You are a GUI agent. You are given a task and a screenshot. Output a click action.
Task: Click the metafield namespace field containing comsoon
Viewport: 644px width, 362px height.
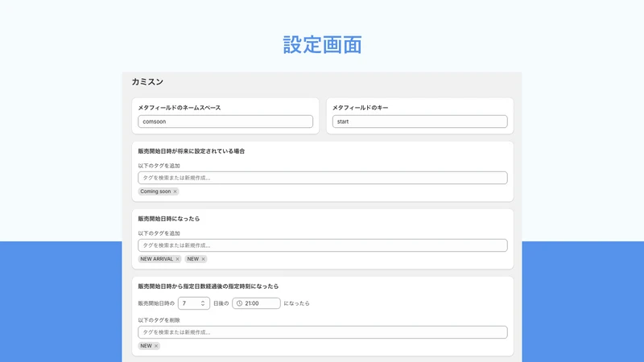coord(225,121)
